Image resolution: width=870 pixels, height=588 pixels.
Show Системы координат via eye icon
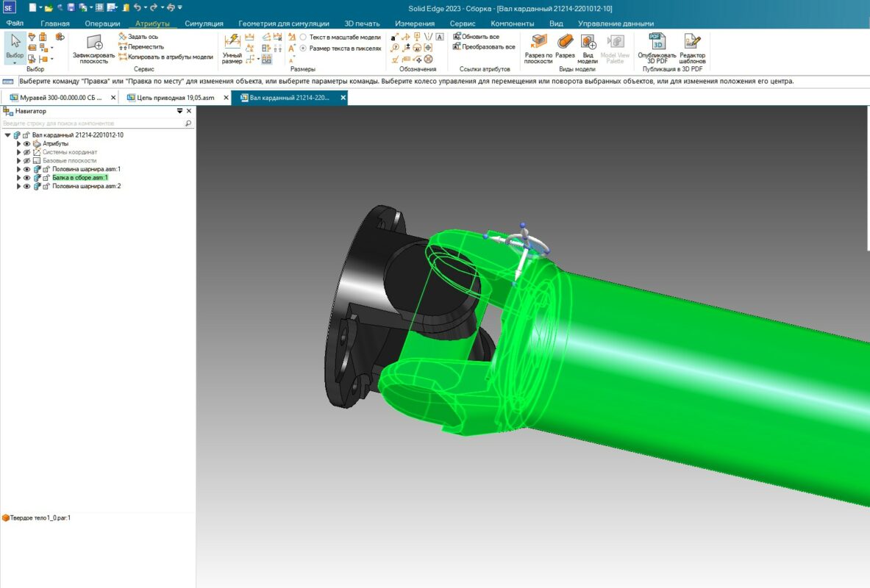tap(27, 152)
